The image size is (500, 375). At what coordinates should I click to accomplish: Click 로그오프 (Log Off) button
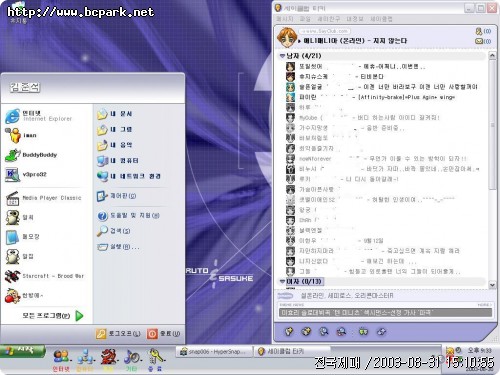click(x=118, y=334)
